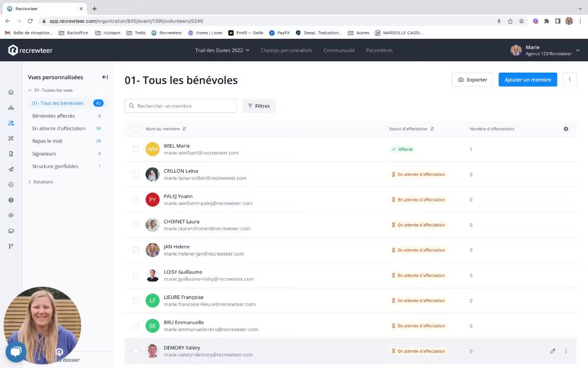Open the Trello bookmark

[x=136, y=33]
